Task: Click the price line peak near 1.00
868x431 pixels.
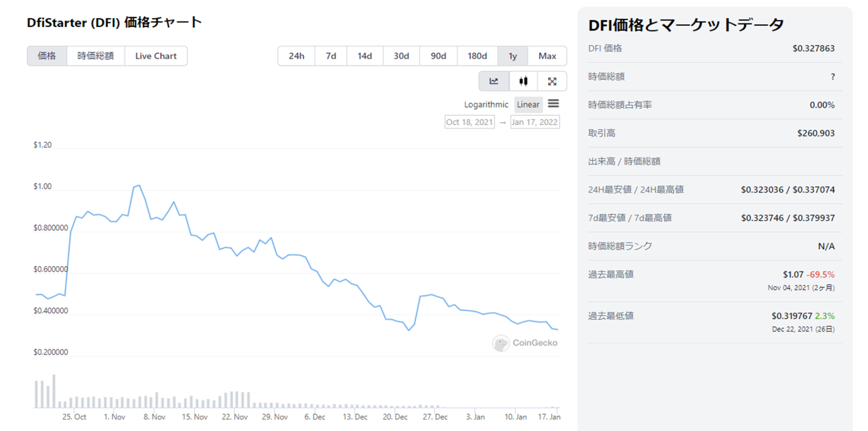Action: (138, 186)
